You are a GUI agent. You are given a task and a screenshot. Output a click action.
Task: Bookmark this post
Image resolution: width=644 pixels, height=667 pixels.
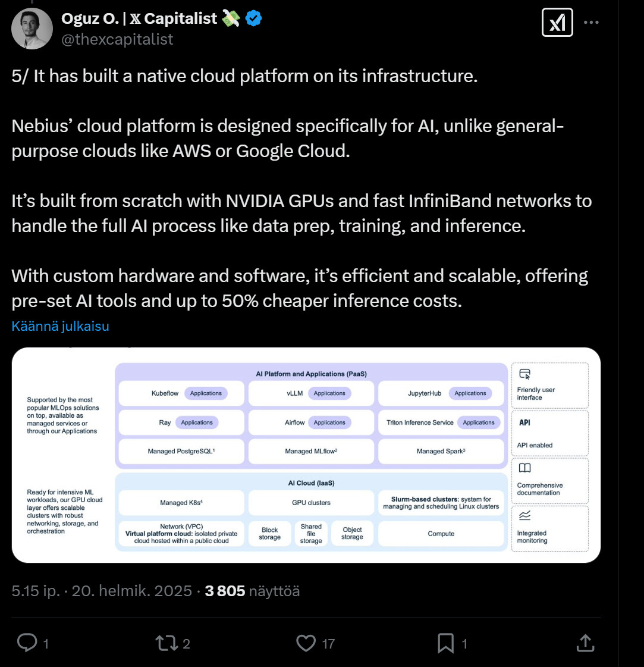tap(446, 643)
